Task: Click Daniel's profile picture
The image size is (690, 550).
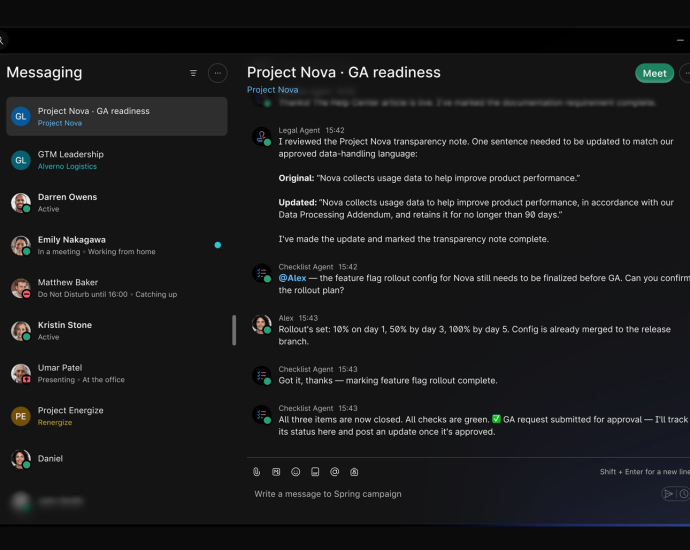Action: 21,459
